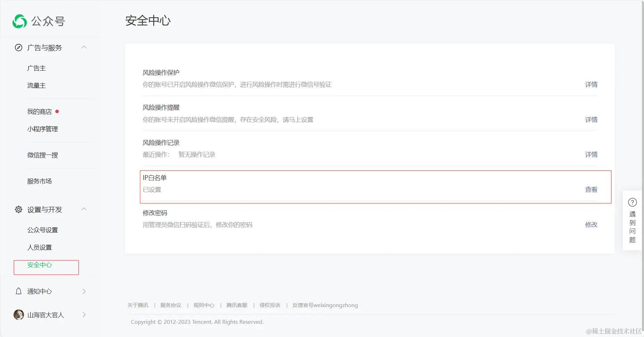Click the 安全中心 page title
Image resolution: width=644 pixels, height=337 pixels.
[x=148, y=21]
